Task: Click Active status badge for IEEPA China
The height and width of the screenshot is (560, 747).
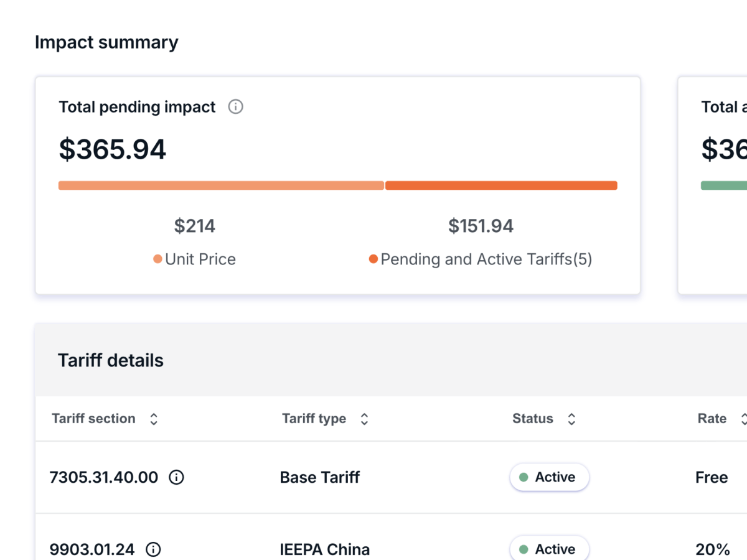Action: 549,549
